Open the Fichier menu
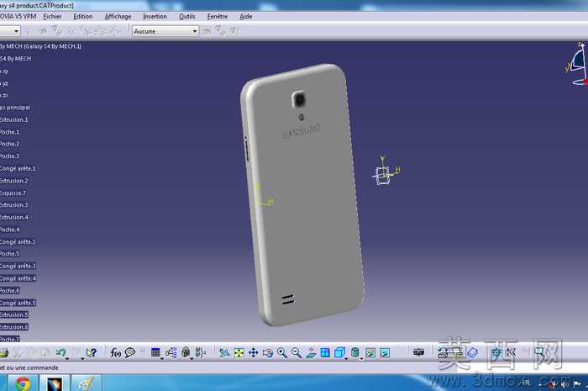The image size is (588, 391). pos(52,17)
